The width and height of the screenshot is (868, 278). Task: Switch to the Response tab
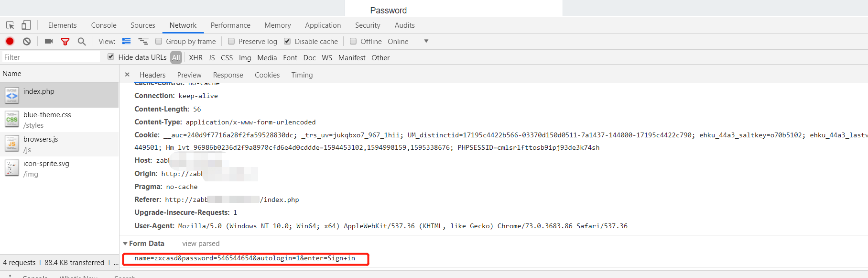tap(228, 75)
